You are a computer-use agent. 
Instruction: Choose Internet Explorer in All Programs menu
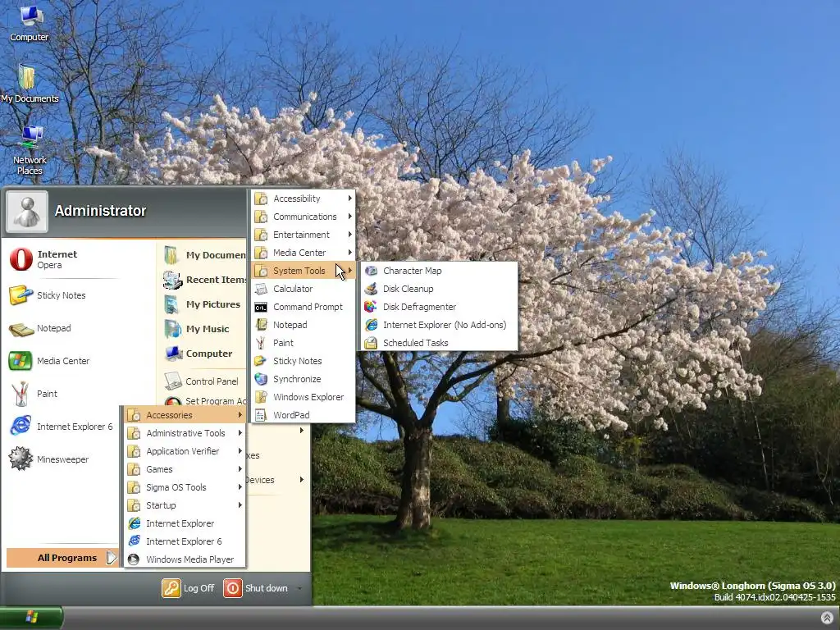[185, 523]
